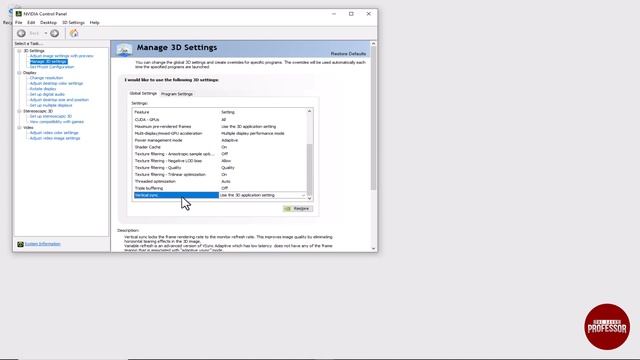Open Rotate display task
This screenshot has width=640, height=360.
point(43,89)
